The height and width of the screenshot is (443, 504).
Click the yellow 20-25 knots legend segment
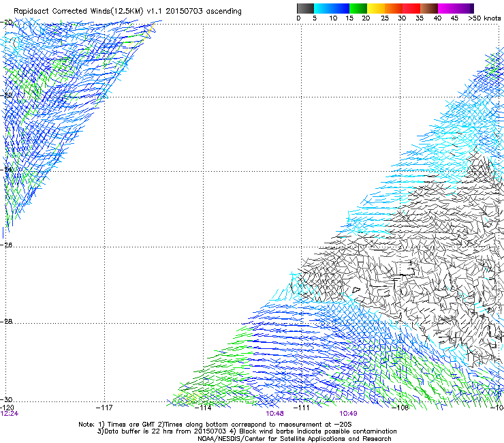click(376, 8)
